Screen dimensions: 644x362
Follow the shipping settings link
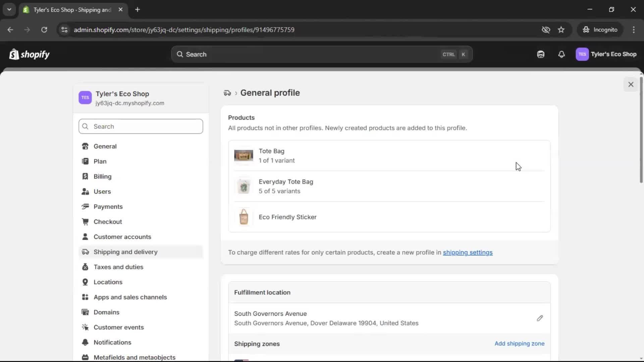pos(468,252)
